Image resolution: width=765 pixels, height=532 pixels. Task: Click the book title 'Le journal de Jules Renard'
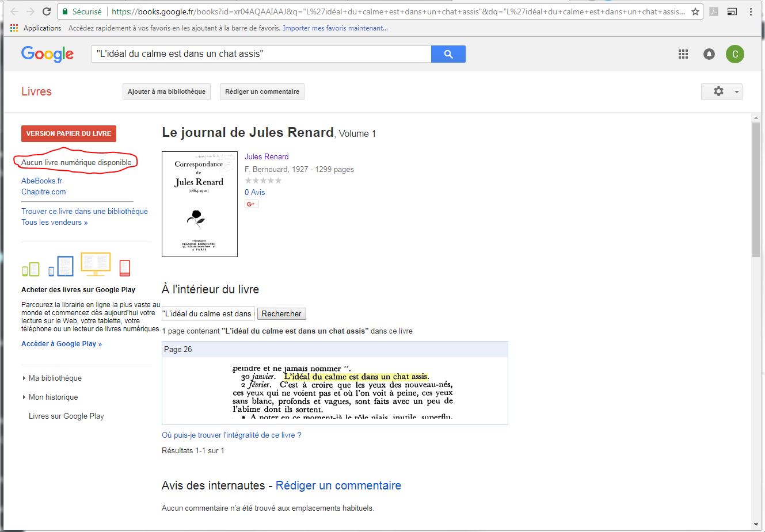point(248,132)
